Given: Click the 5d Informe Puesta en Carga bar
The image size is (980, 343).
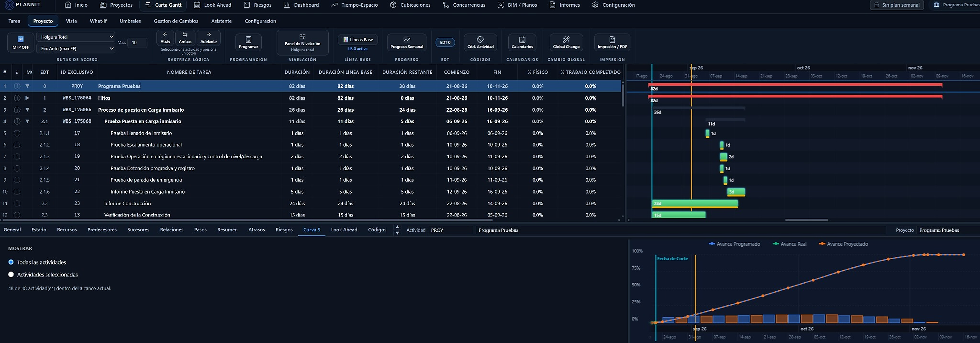Looking at the screenshot, I should point(736,192).
